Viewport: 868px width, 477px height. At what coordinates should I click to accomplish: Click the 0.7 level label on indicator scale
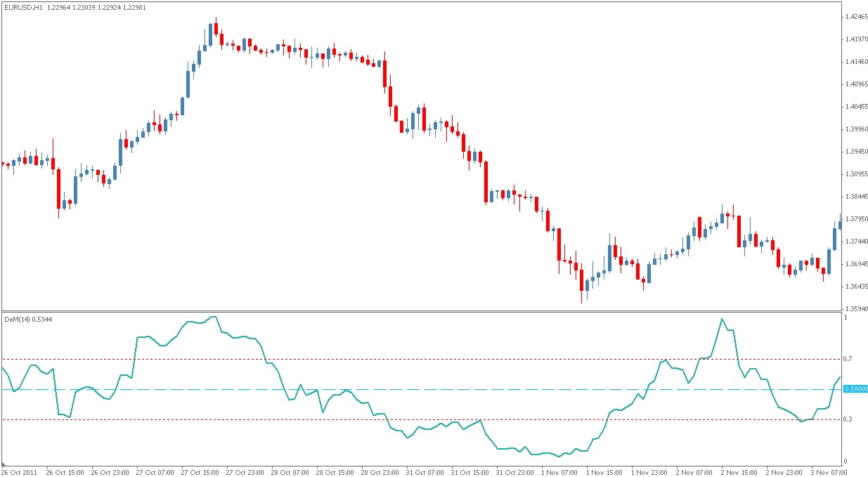pyautogui.click(x=848, y=359)
